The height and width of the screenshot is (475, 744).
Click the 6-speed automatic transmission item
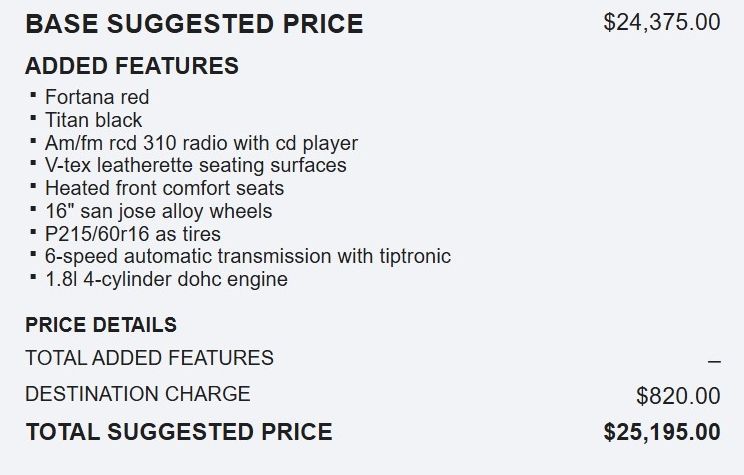pos(247,256)
